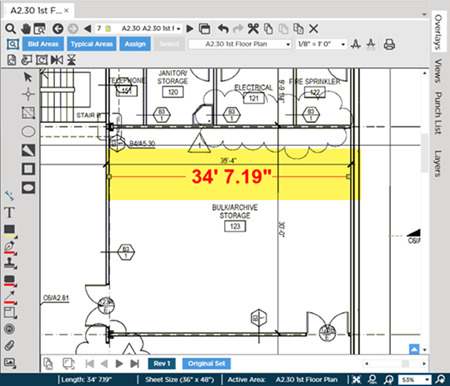The height and width of the screenshot is (386, 450).
Task: Copy selection with the copy icon
Action: click(x=268, y=29)
